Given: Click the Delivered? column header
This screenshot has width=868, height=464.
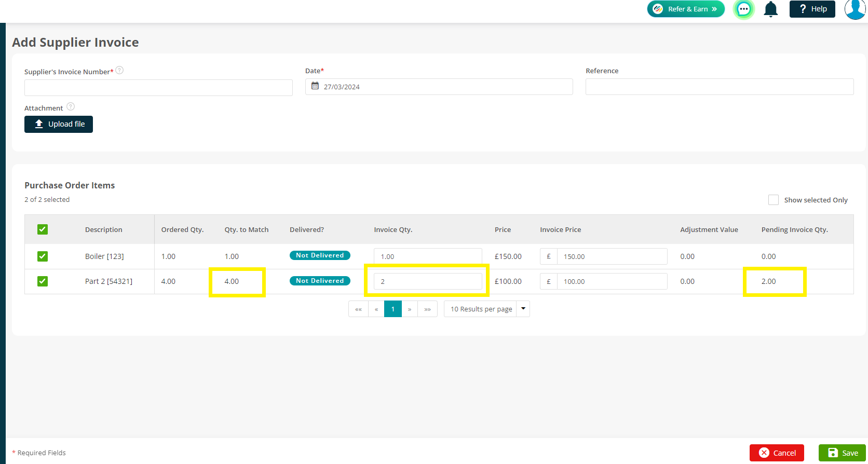Looking at the screenshot, I should [x=307, y=229].
